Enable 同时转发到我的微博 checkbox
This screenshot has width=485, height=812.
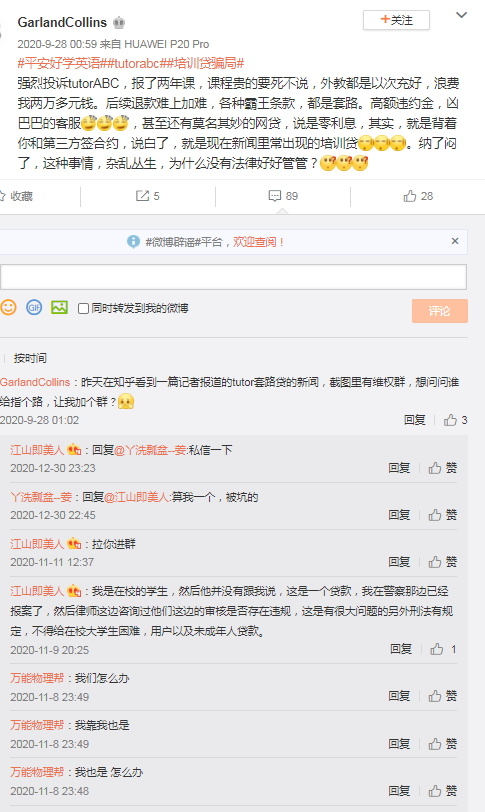pos(83,309)
